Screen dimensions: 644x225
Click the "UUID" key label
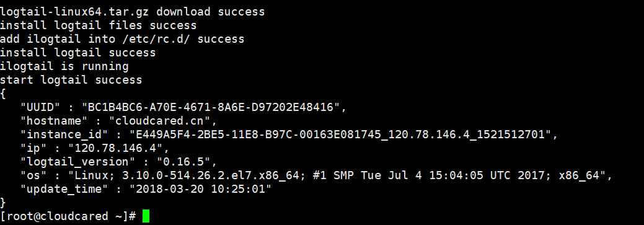coord(41,108)
